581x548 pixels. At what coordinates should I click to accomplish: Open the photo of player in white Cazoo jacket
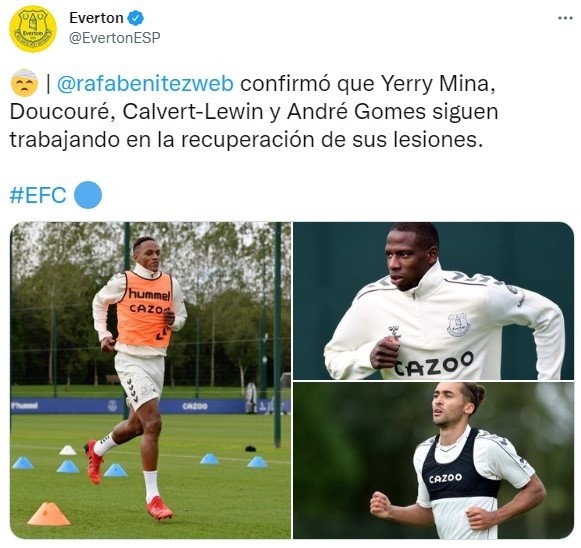click(x=434, y=300)
